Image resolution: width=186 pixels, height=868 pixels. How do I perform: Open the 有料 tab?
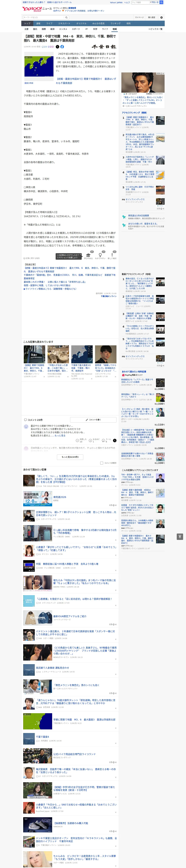[x=129, y=24]
